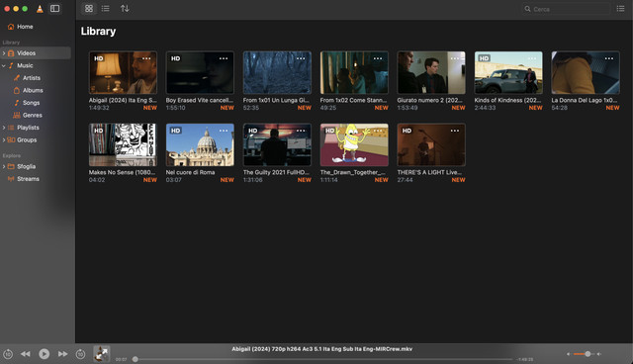This screenshot has width=633, height=364.
Task: Click the next/fast-forward button
Action: [62, 354]
